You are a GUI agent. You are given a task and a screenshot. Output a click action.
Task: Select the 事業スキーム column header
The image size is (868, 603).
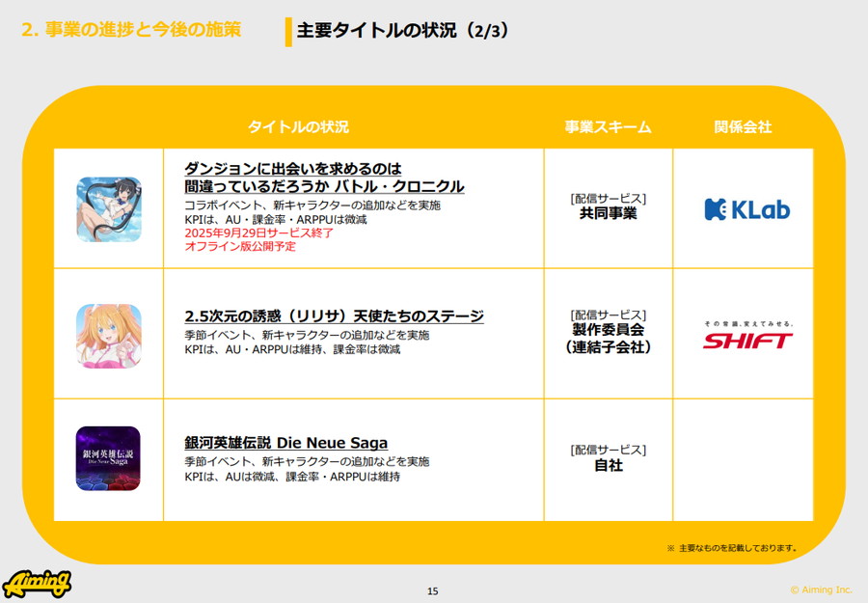[608, 127]
